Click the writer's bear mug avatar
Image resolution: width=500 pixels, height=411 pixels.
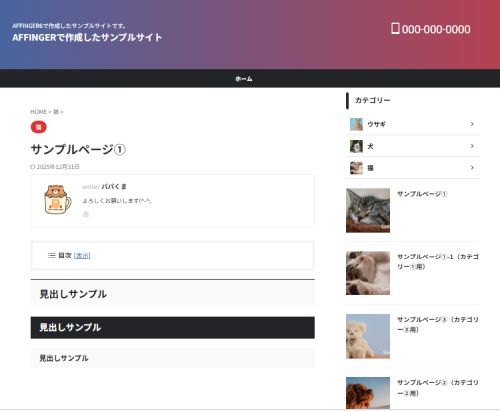click(x=58, y=199)
